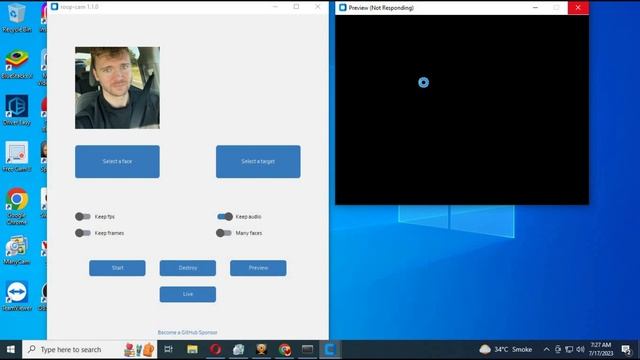Switch to roop-cam taskbar icon
The height and width of the screenshot is (360, 640).
(x=330, y=349)
